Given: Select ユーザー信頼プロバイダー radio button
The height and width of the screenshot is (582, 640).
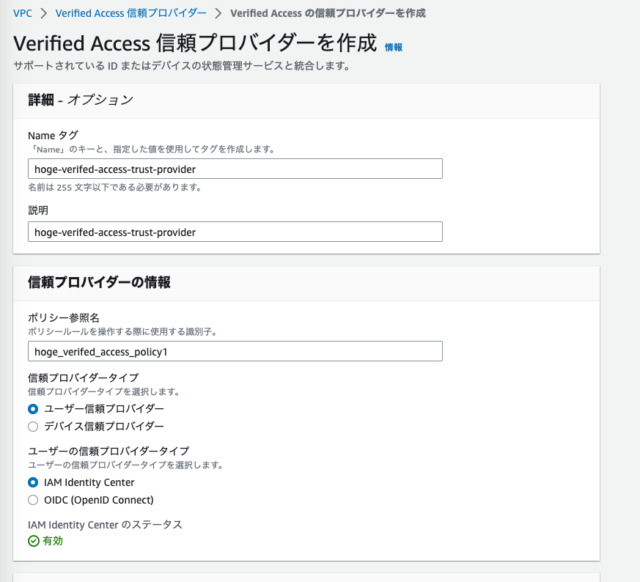Looking at the screenshot, I should (33, 409).
